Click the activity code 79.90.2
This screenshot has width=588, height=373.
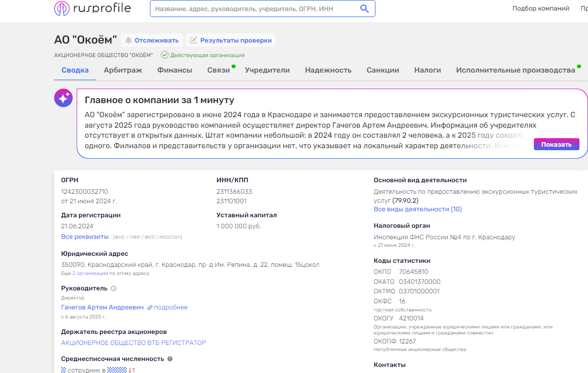(x=406, y=200)
